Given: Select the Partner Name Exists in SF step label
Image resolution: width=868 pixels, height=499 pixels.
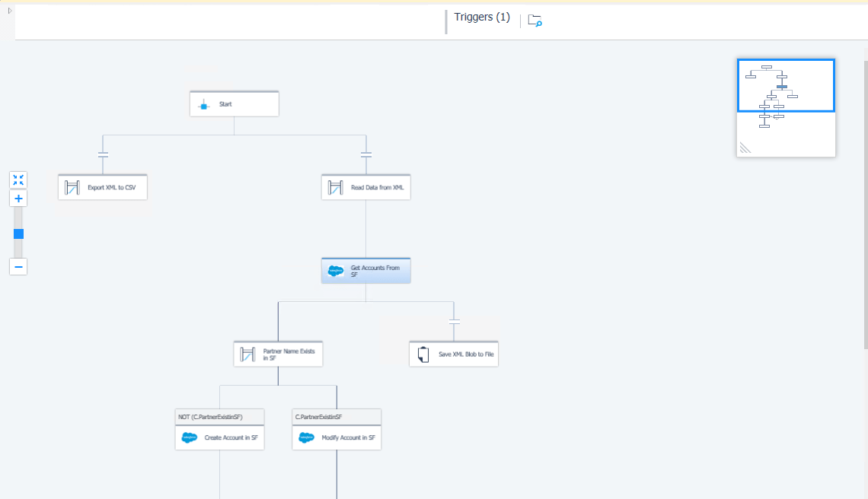Looking at the screenshot, I should [289, 354].
